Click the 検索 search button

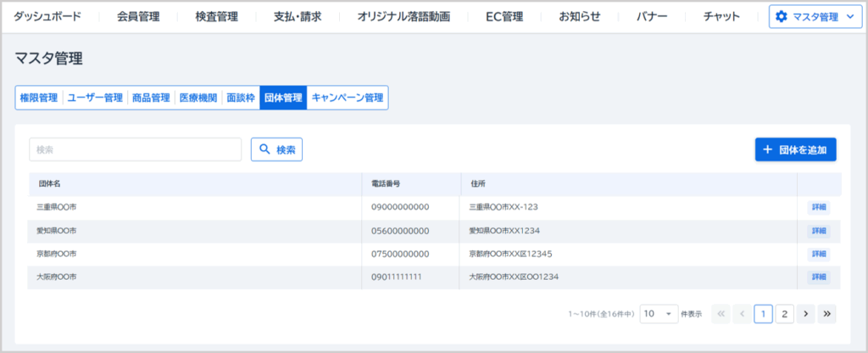click(276, 149)
